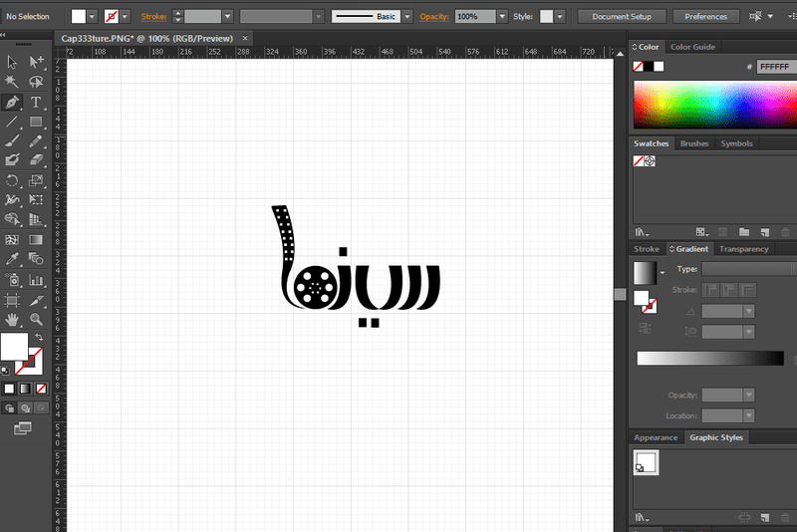Choose the Magic Wand tool
The height and width of the screenshot is (532, 797).
click(12, 82)
